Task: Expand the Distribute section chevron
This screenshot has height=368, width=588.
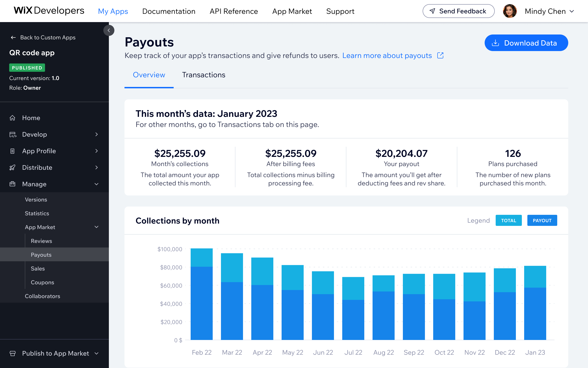Action: (x=96, y=167)
